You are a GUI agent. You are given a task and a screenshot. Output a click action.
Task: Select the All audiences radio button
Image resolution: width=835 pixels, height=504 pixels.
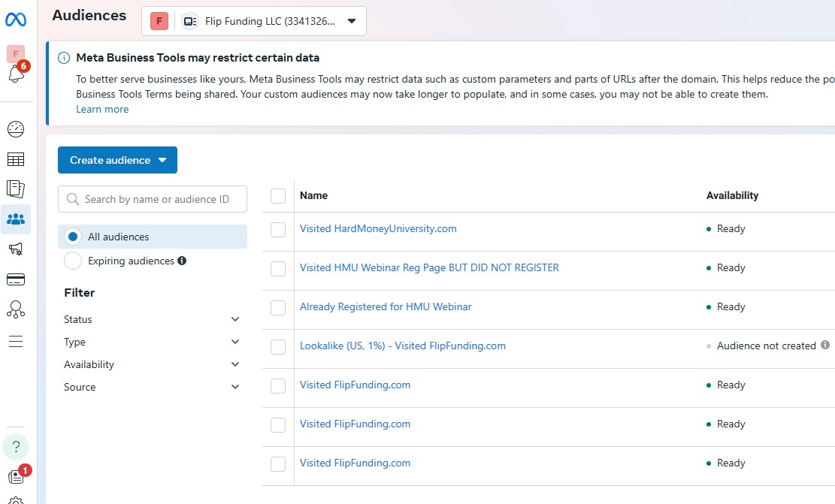tap(73, 237)
